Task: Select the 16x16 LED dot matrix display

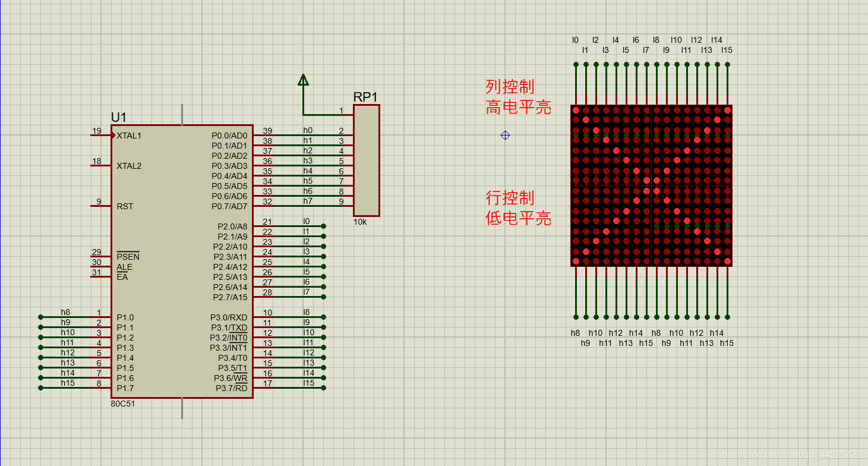Action: click(x=651, y=186)
